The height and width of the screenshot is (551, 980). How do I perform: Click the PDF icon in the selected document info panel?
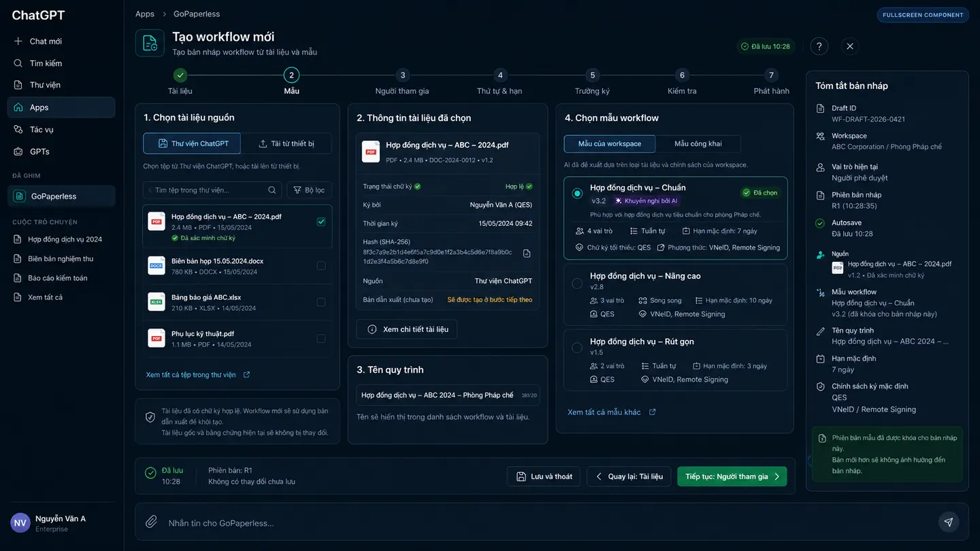[371, 151]
